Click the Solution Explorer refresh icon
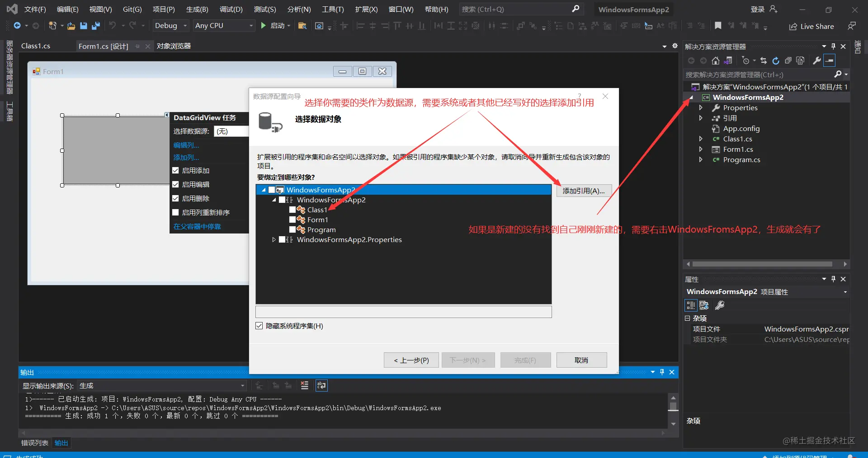This screenshot has width=868, height=458. pyautogui.click(x=776, y=61)
